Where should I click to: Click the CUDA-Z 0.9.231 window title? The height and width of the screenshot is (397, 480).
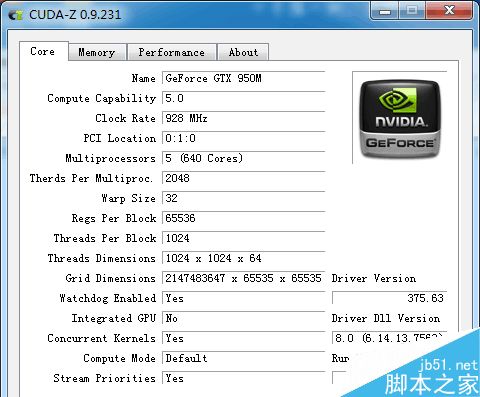click(75, 15)
